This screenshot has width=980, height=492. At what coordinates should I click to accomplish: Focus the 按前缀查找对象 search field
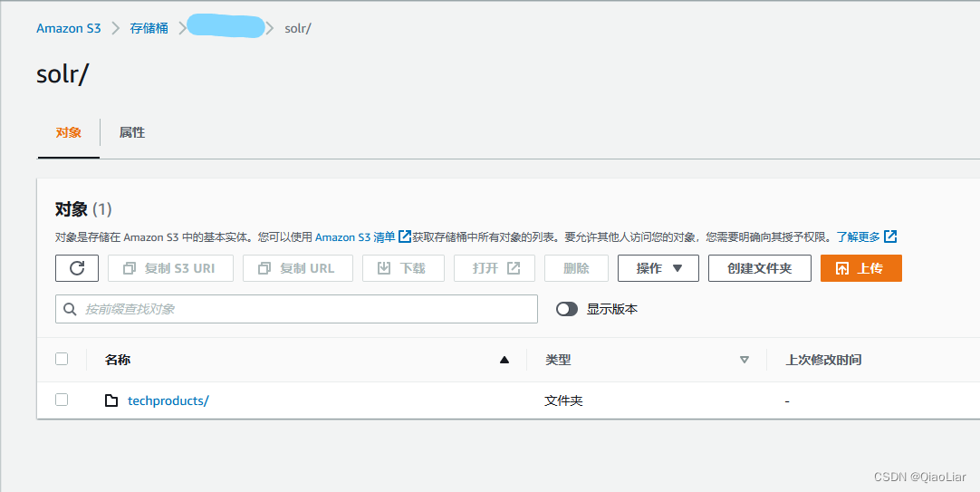(296, 309)
